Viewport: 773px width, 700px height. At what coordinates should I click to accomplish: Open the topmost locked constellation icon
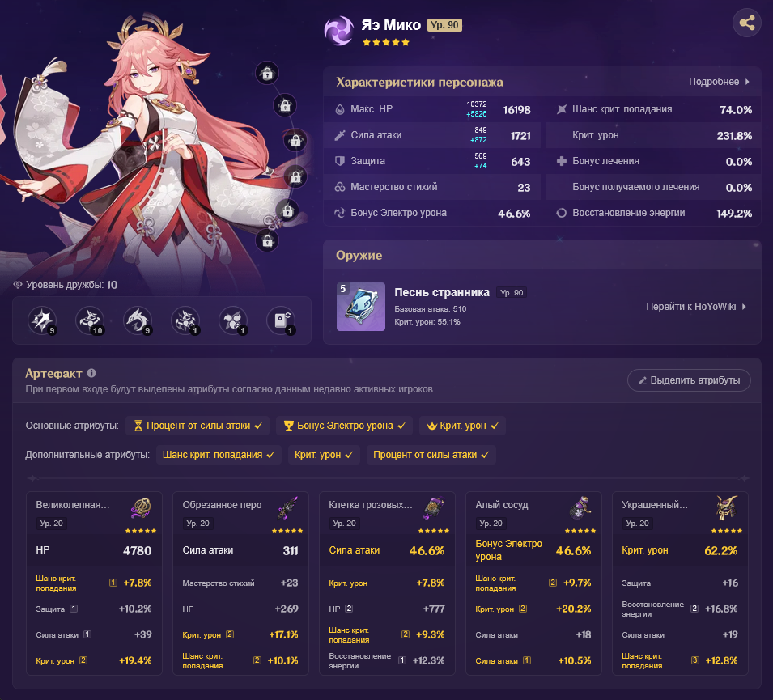click(x=267, y=74)
